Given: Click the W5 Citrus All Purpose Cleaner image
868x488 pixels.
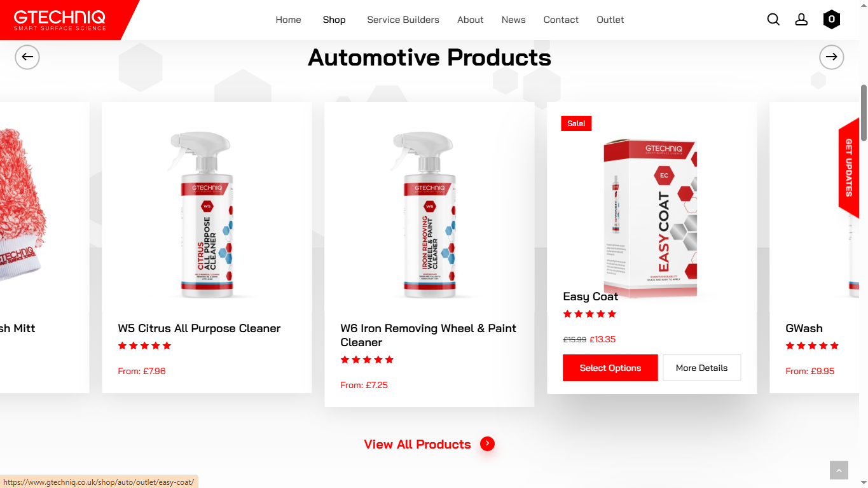Looking at the screenshot, I should (x=207, y=214).
